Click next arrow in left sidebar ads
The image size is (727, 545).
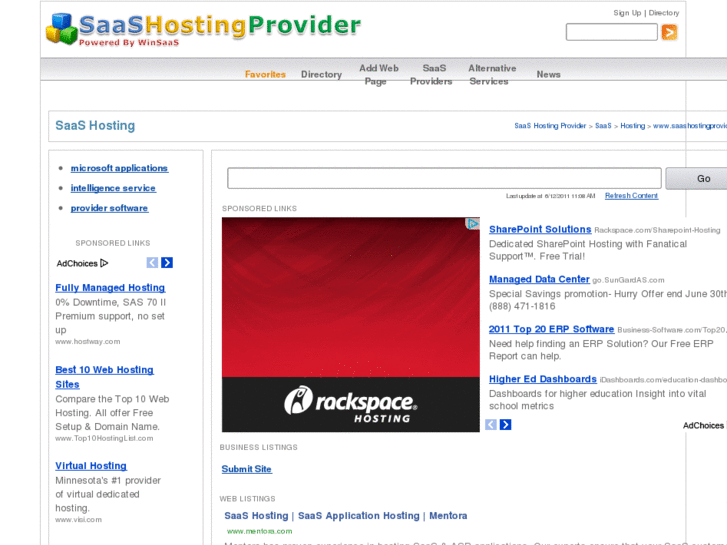coord(167,263)
